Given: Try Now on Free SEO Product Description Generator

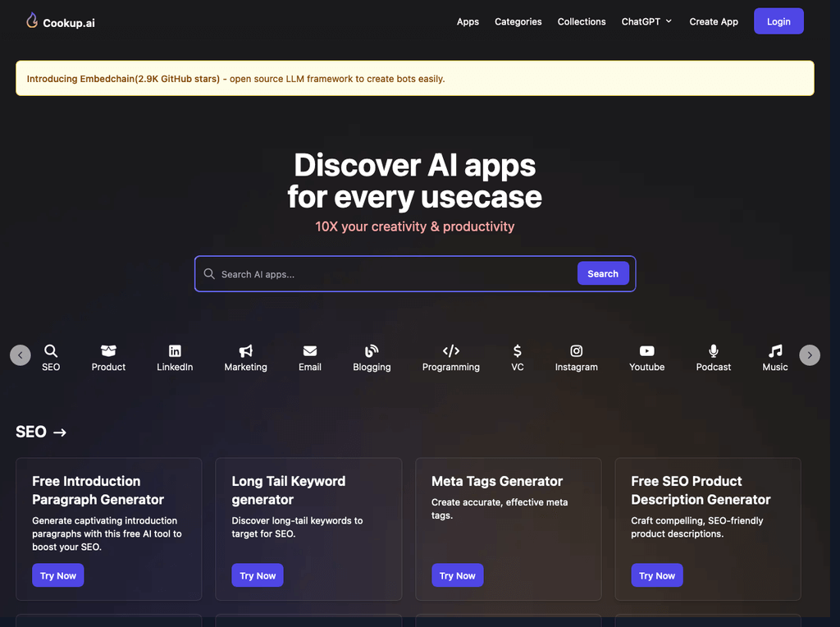Looking at the screenshot, I should point(657,575).
